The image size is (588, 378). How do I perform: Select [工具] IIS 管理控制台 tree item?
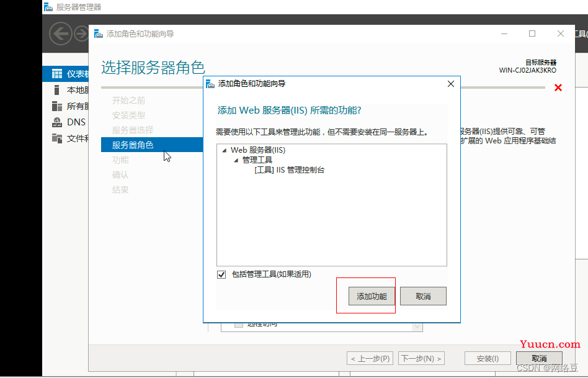[x=289, y=169]
